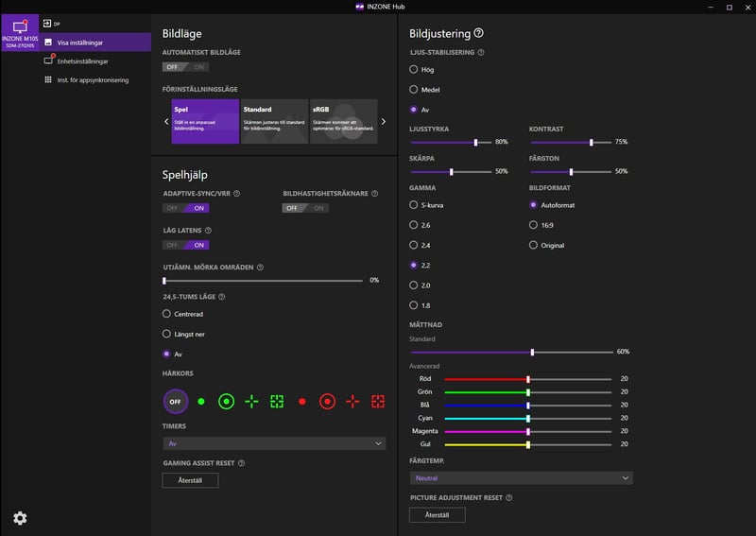Open the Timers dropdown
Screen dimensions: 756x536
click(274, 442)
